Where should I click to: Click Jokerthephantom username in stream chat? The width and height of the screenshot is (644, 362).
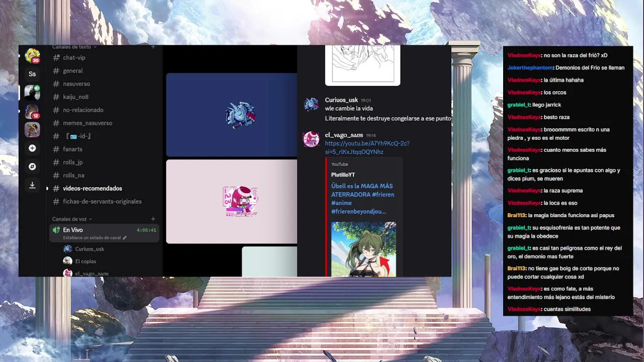tap(530, 68)
